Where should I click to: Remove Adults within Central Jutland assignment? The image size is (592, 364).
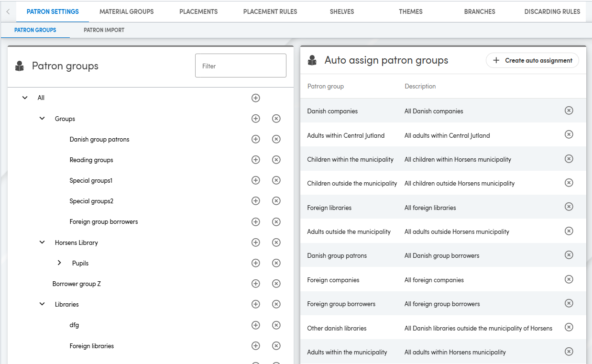coord(569,135)
